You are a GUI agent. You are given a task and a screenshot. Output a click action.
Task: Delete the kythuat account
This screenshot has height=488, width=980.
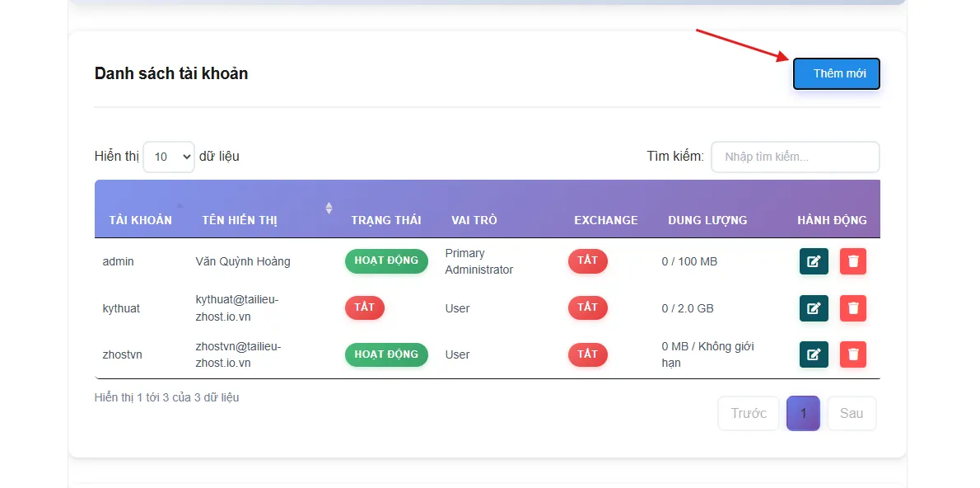pyautogui.click(x=853, y=308)
